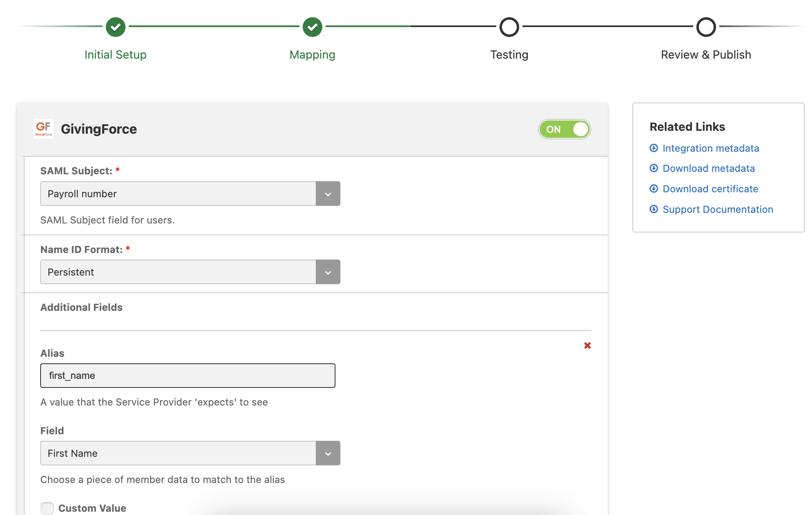
Task: Expand the SAML Subject dropdown
Action: coord(328,194)
